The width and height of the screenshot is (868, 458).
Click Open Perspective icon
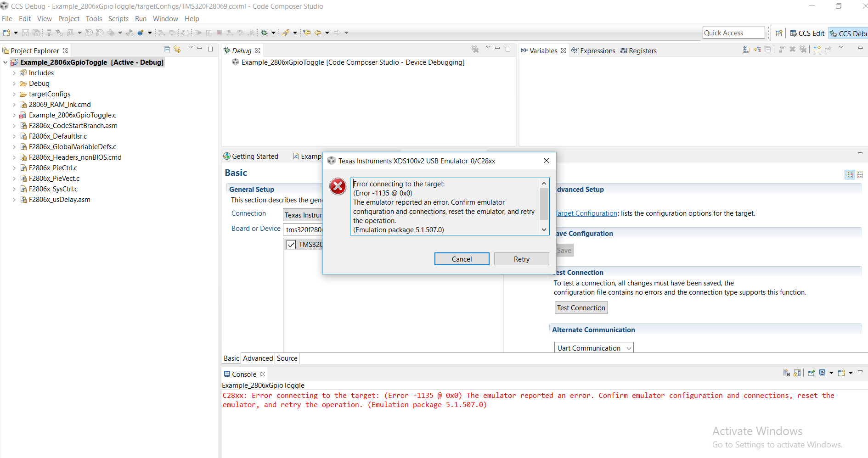point(779,33)
